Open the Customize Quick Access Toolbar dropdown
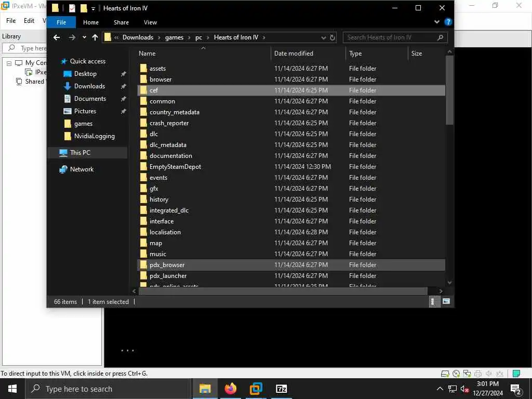Screen dimensions: 532x399 coord(93,8)
